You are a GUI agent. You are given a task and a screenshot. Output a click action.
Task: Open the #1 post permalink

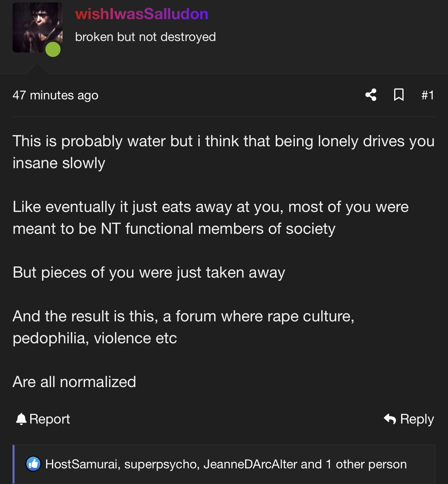[428, 95]
